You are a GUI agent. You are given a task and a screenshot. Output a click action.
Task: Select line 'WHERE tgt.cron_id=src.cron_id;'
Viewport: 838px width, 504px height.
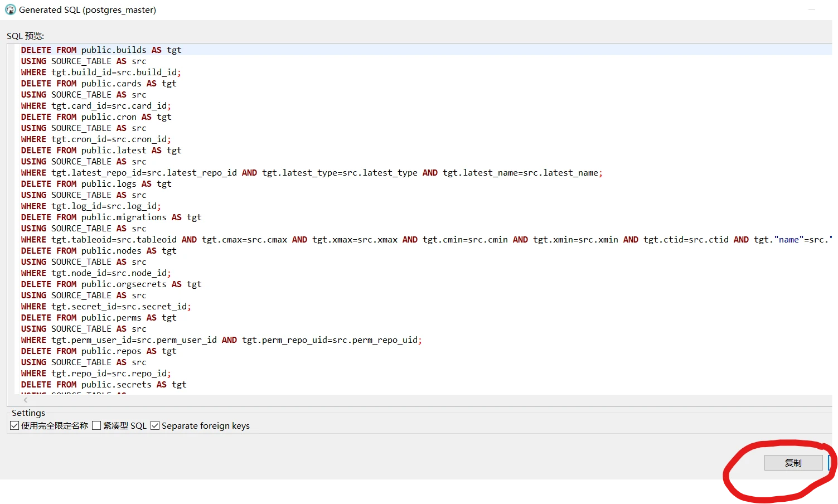point(96,139)
